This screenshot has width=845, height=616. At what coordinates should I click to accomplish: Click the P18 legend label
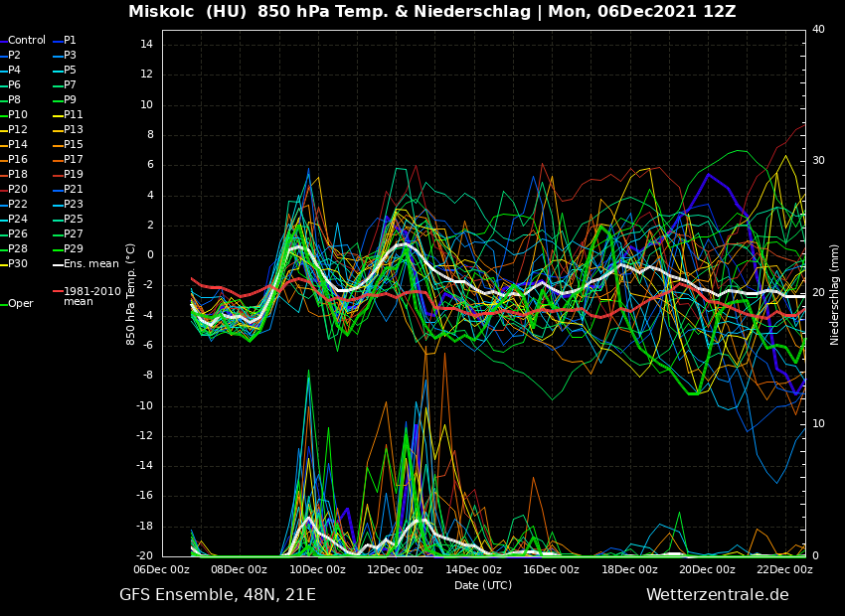click(18, 175)
